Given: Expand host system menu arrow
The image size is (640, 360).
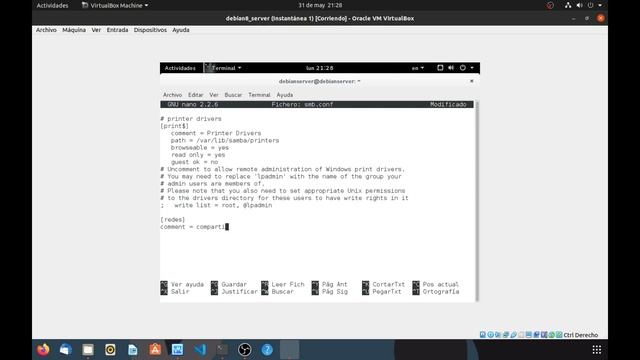Looking at the screenshot, I should click(600, 5).
